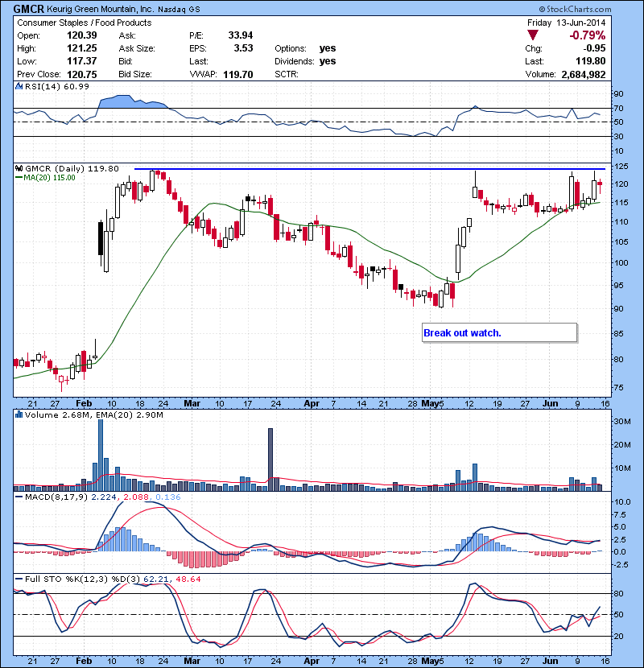The width and height of the screenshot is (644, 668).
Task: Click the 'May' label on price chart axis
Action: (430, 403)
